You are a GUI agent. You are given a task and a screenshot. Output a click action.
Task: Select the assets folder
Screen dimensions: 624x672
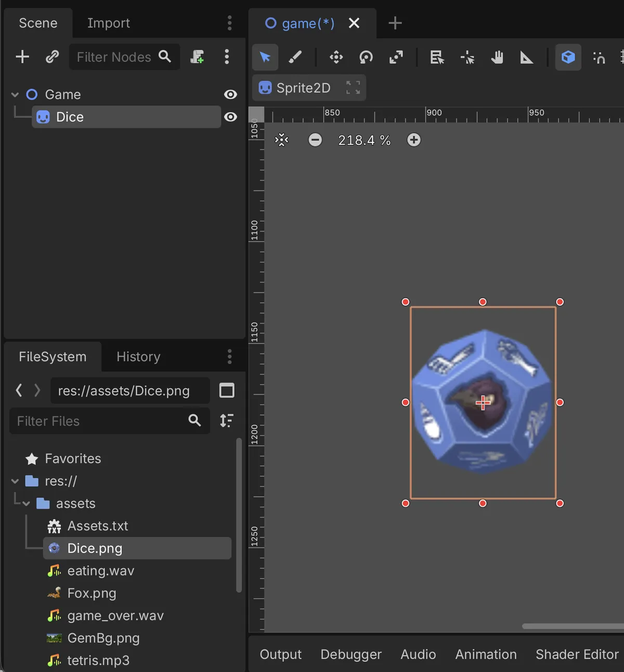point(67,504)
